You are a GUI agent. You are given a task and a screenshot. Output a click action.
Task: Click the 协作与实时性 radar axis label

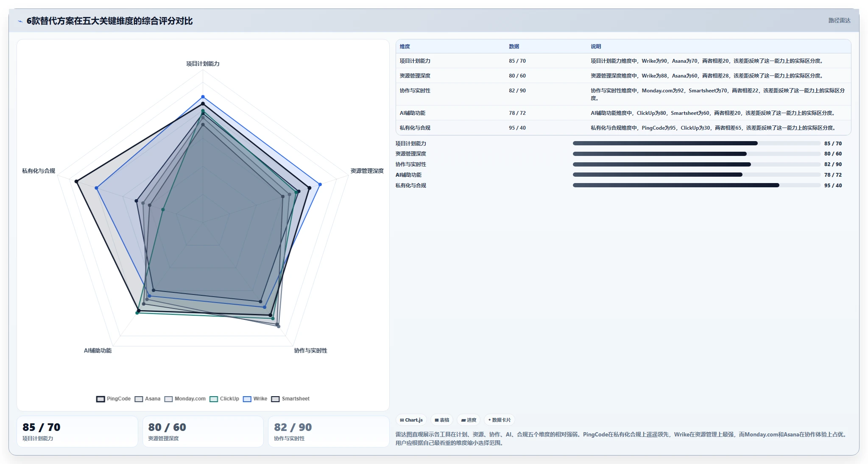click(310, 350)
